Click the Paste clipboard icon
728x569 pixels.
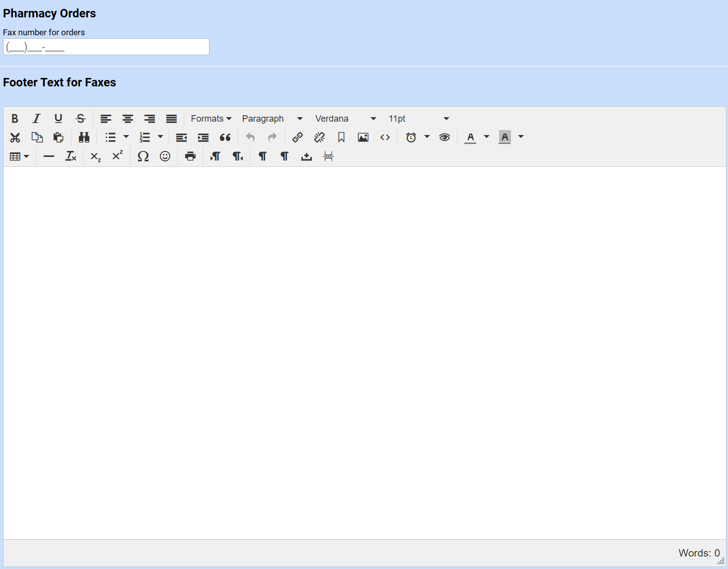coord(59,138)
